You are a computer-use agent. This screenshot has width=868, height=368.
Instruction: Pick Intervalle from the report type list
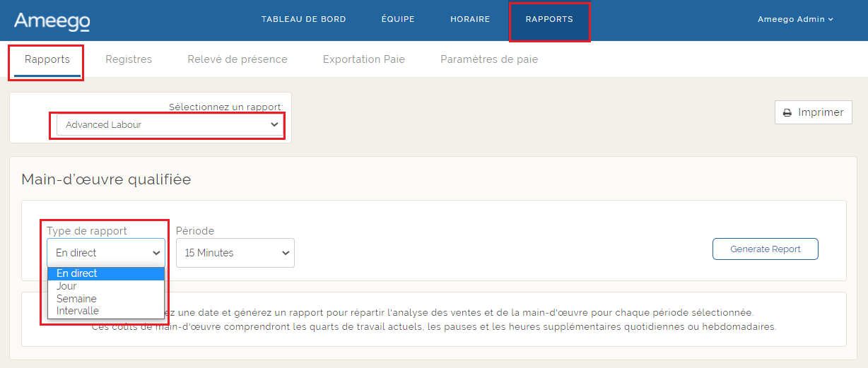tap(78, 311)
